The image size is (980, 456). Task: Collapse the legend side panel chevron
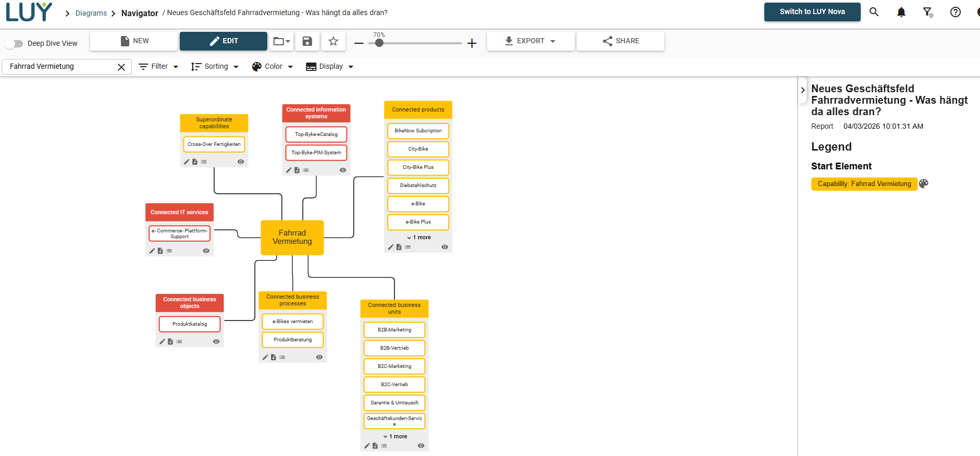[x=802, y=90]
